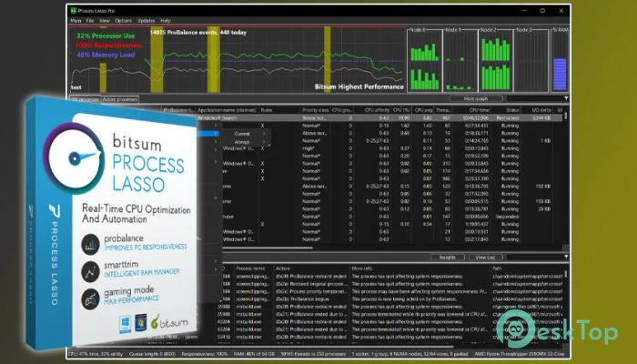637x364 pixels.
Task: Sort by the I/O delta column
Action: click(542, 110)
